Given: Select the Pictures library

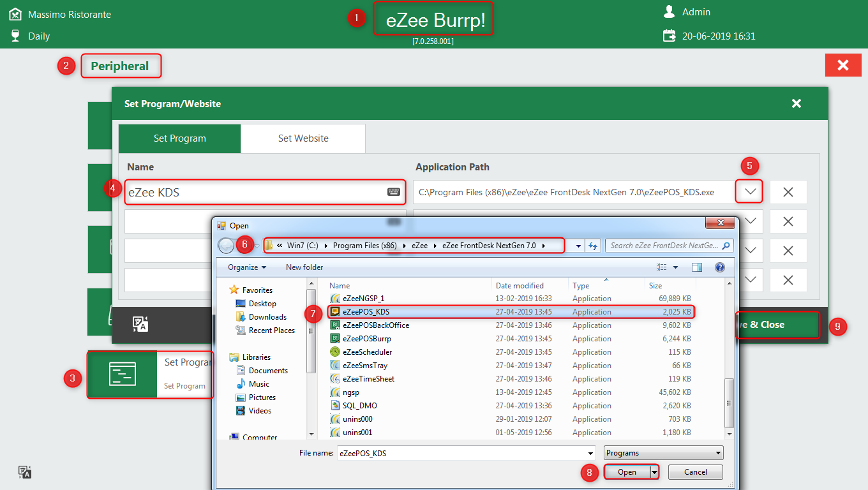Looking at the screenshot, I should point(262,397).
